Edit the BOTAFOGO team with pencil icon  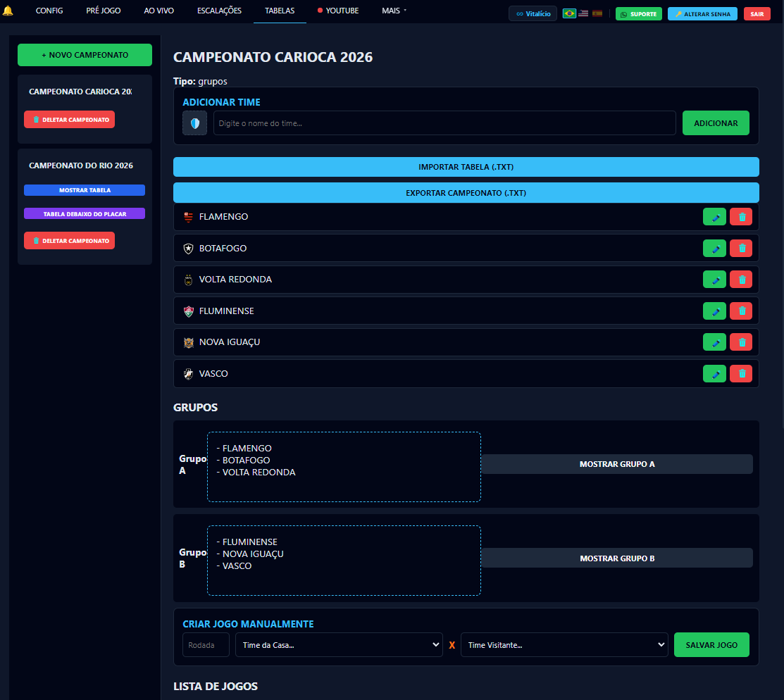(x=714, y=249)
